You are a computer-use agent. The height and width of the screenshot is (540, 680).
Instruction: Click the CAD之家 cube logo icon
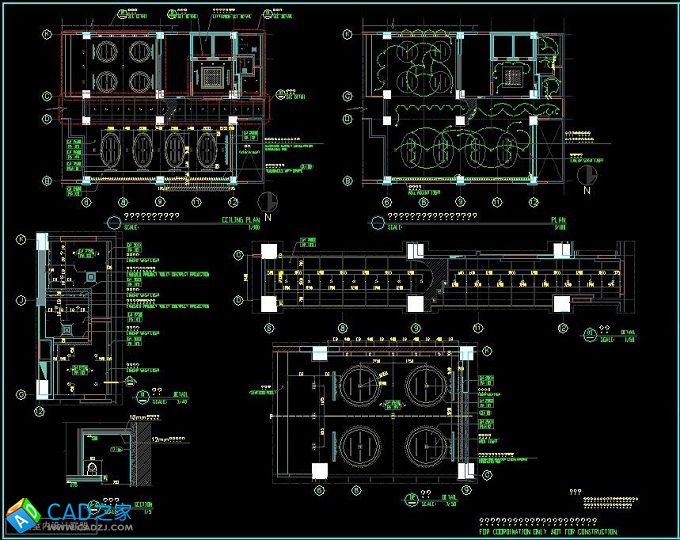[20, 515]
